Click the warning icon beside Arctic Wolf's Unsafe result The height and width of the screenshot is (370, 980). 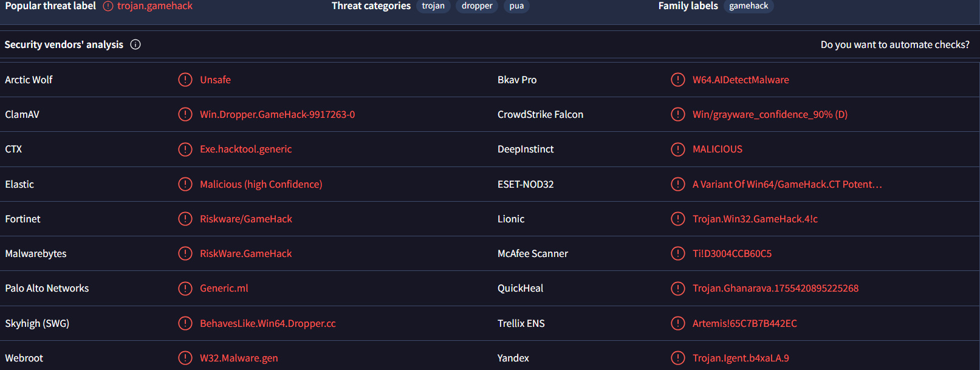[x=185, y=80]
